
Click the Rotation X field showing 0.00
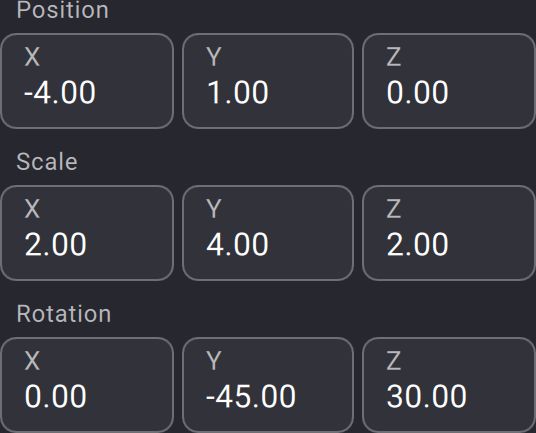[x=87, y=385]
